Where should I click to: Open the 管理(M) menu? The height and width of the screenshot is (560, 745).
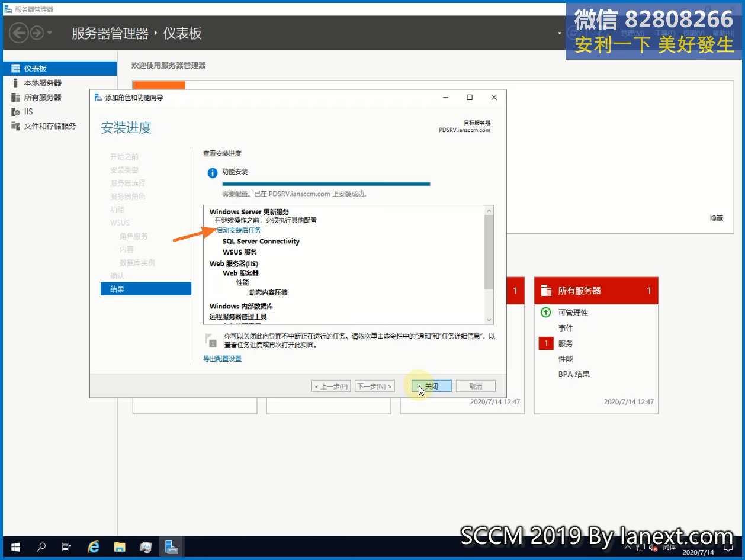pyautogui.click(x=632, y=33)
